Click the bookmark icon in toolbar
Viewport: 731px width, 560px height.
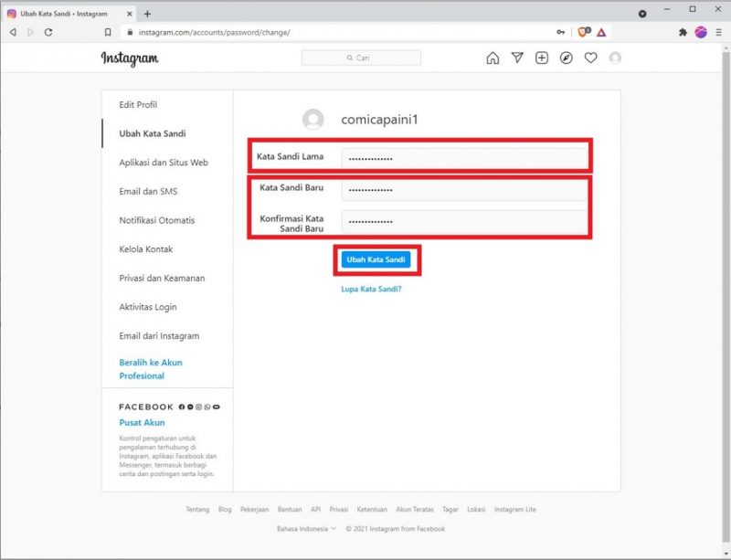(x=108, y=32)
